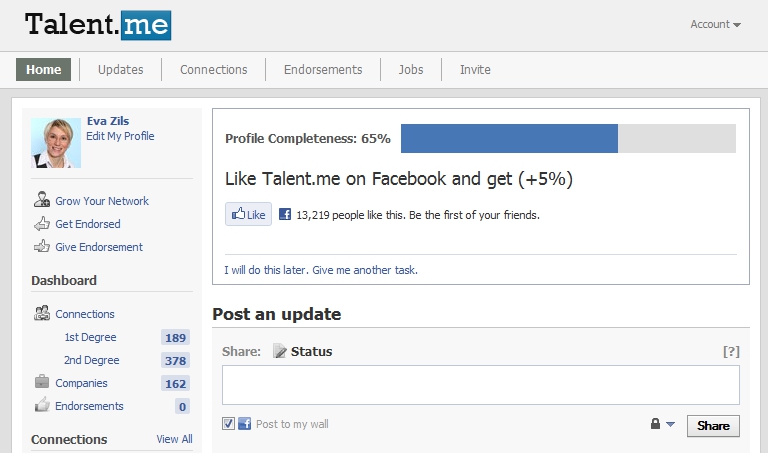
Task: Switch to the Endorsements tab
Action: point(322,70)
